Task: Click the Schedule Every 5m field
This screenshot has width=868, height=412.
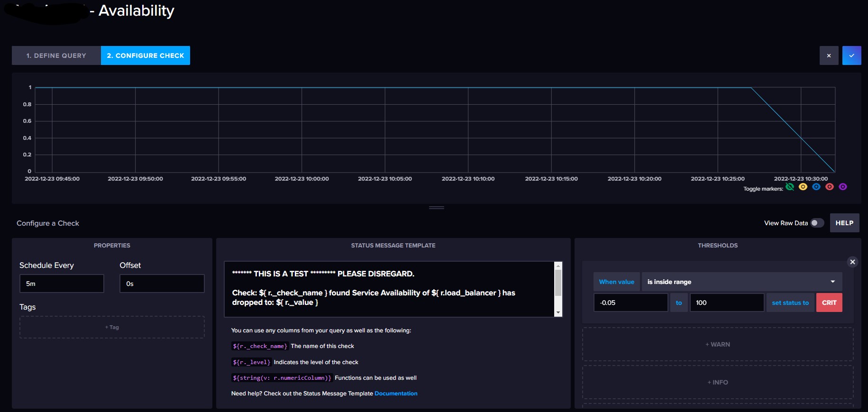Action: [x=62, y=284]
